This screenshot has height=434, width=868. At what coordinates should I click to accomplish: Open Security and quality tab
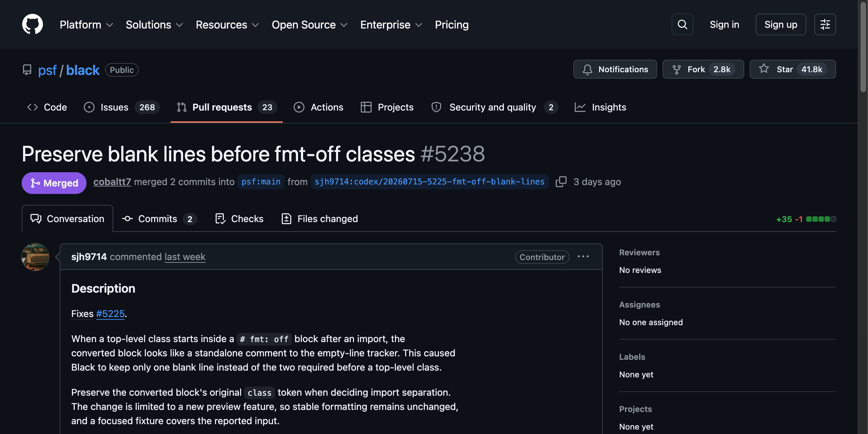(x=494, y=107)
